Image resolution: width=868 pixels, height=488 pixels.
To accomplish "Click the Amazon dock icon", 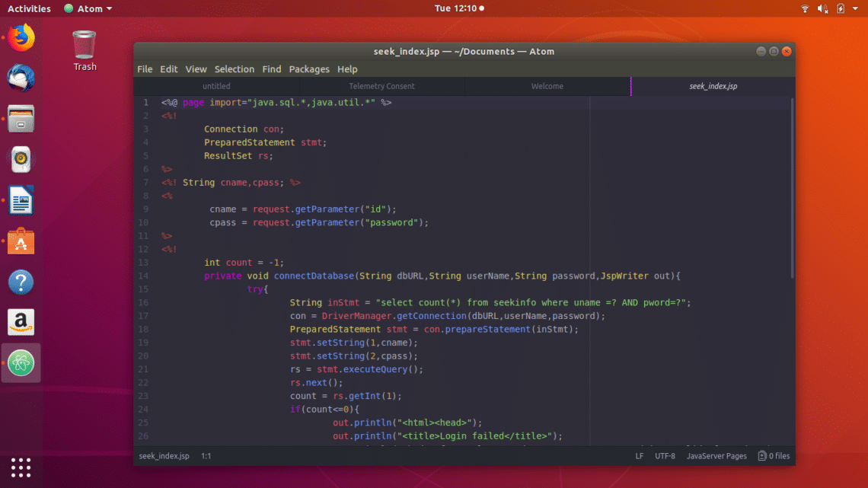I will pos(21,322).
